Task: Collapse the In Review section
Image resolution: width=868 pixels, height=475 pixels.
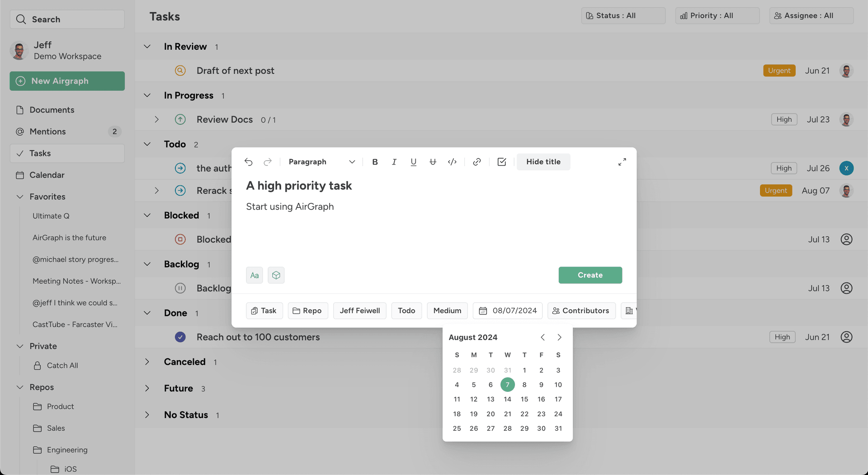Action: coord(146,46)
